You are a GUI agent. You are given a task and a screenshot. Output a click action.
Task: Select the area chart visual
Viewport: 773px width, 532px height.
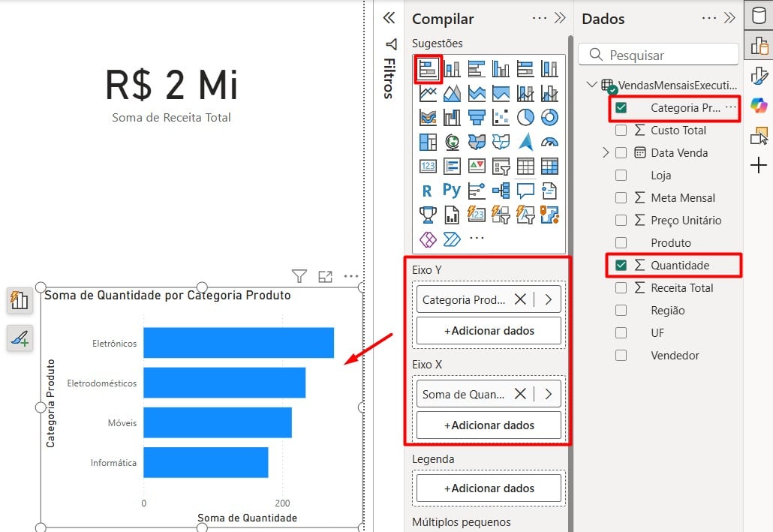(452, 93)
